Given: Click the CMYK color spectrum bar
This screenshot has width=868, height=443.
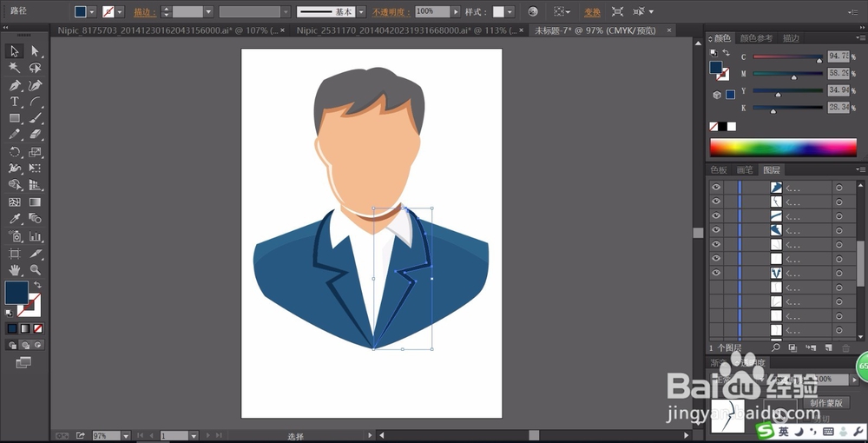Looking at the screenshot, I should (783, 147).
